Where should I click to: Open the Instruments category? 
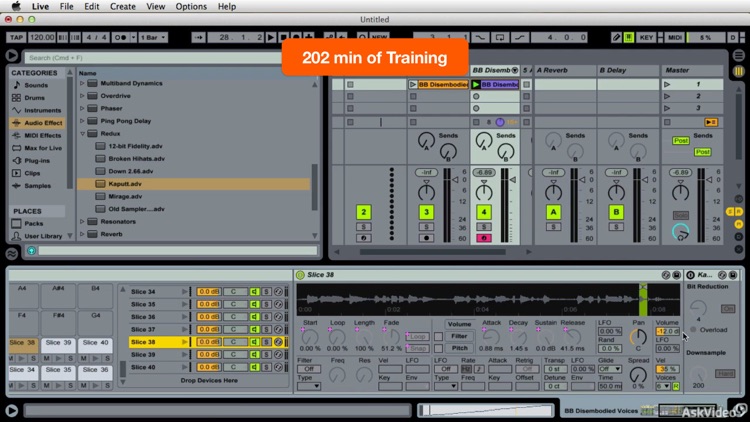pos(43,110)
